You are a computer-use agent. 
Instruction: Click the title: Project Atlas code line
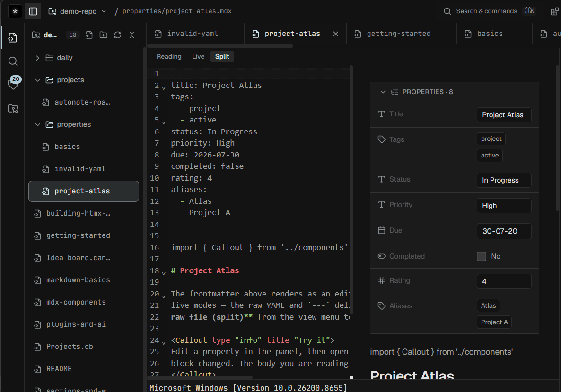click(216, 85)
